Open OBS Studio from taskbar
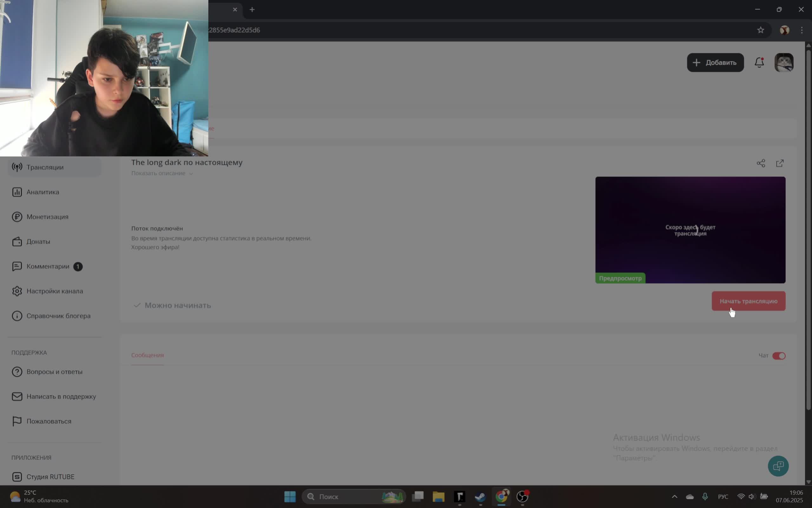Image resolution: width=812 pixels, height=508 pixels. [522, 497]
